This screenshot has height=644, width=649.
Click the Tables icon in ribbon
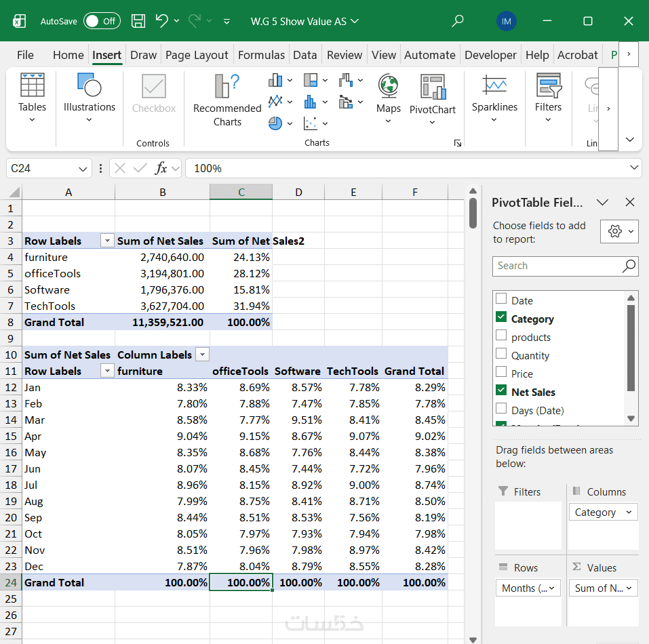[32, 86]
